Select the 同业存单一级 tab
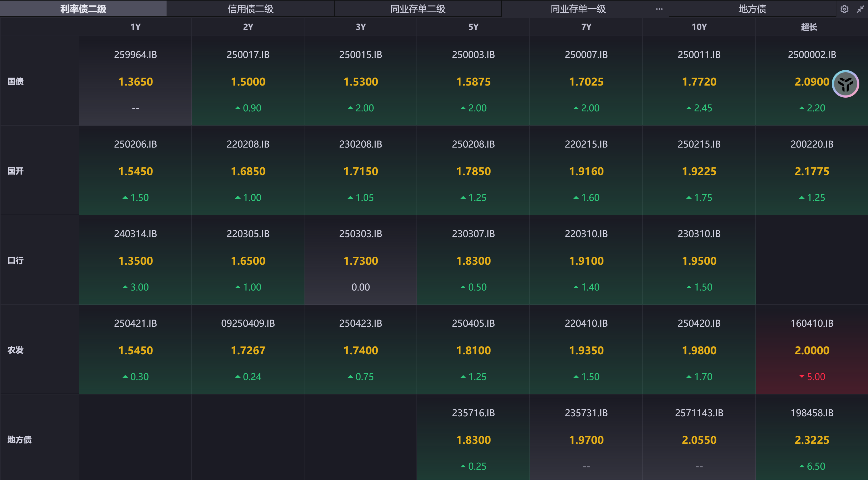This screenshot has width=868, height=480. click(x=578, y=9)
